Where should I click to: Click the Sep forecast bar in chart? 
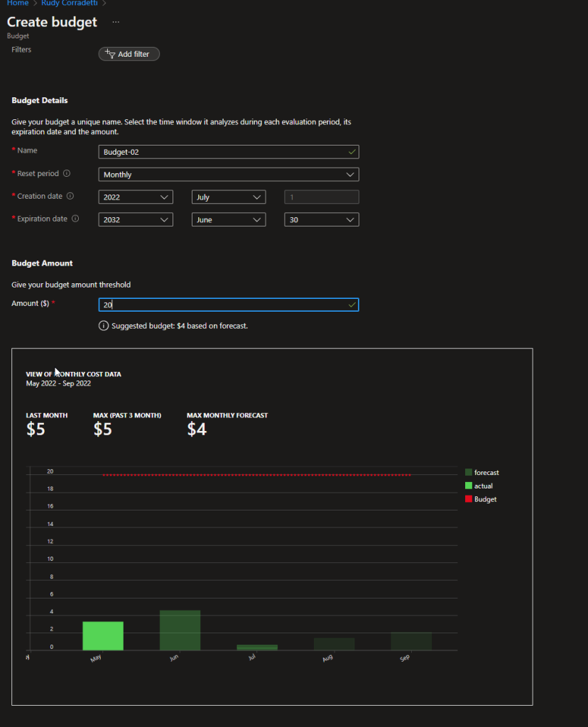click(411, 641)
